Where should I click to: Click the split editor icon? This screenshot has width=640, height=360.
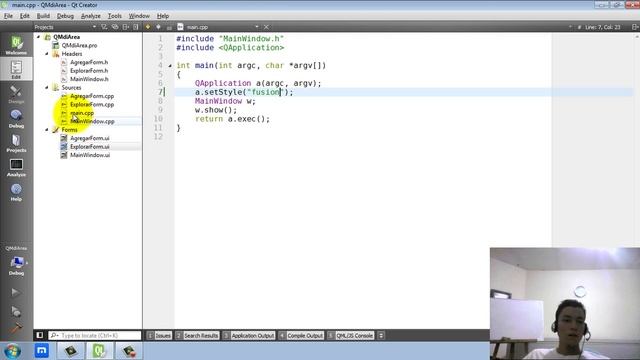click(x=635, y=27)
